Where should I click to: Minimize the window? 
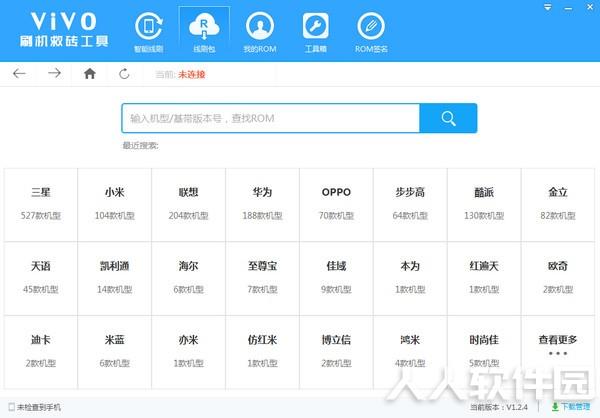click(x=568, y=8)
